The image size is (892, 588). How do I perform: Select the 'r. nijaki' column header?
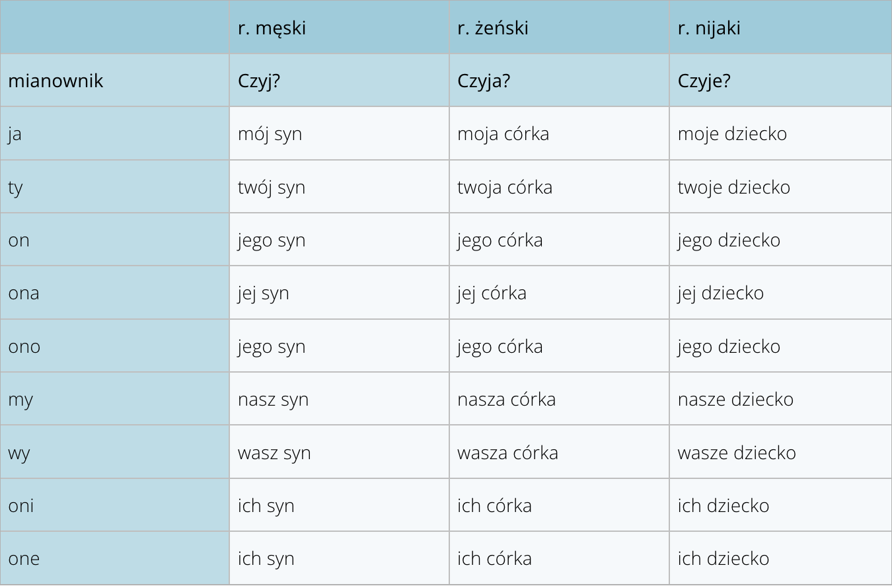point(780,27)
